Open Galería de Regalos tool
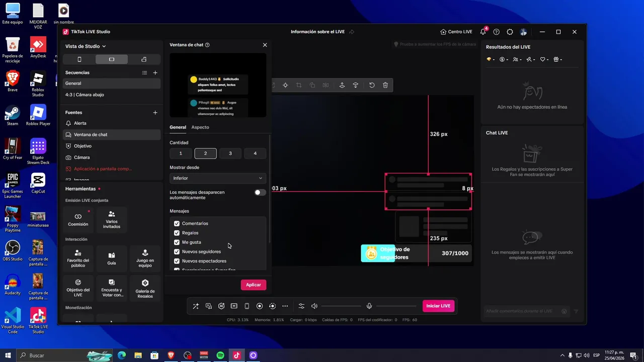The width and height of the screenshot is (644, 362). (x=145, y=288)
